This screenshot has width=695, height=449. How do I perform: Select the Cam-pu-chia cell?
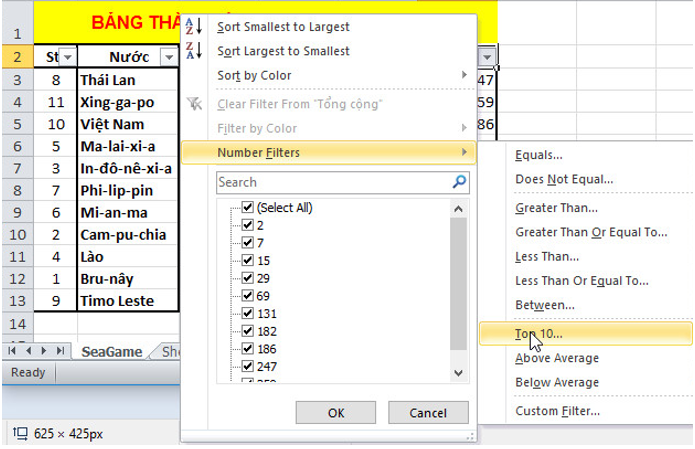[x=128, y=234]
